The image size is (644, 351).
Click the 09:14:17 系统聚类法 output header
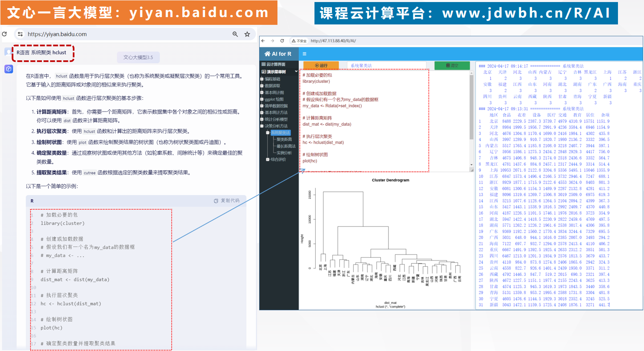click(531, 66)
